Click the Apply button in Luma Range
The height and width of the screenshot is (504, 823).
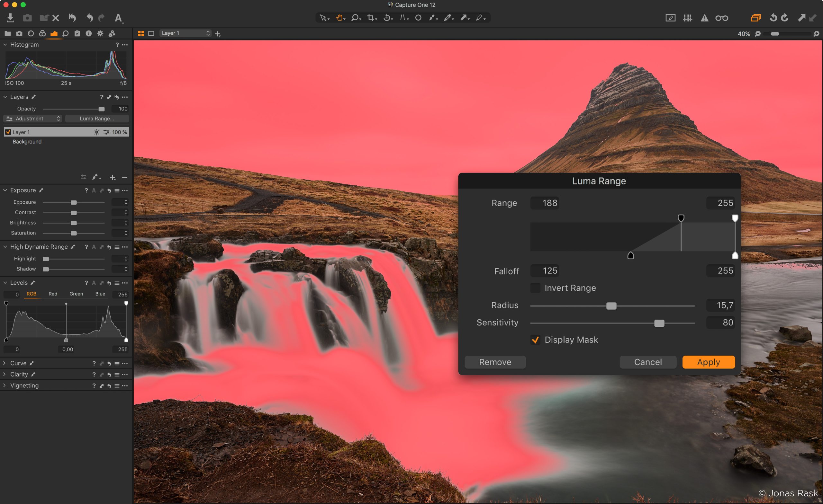click(x=708, y=362)
